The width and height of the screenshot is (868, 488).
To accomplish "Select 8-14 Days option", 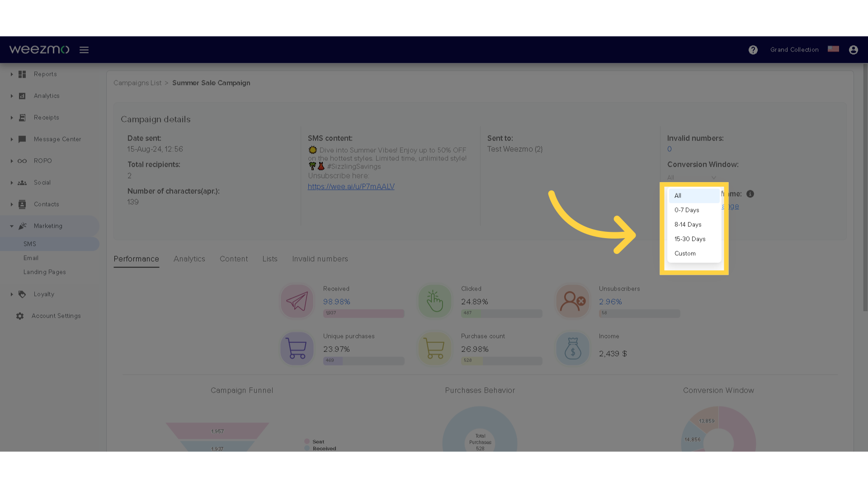I will [x=694, y=225].
